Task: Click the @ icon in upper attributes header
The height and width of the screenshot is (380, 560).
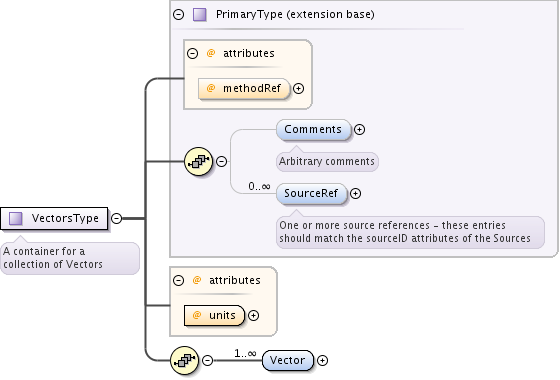Action: (211, 53)
